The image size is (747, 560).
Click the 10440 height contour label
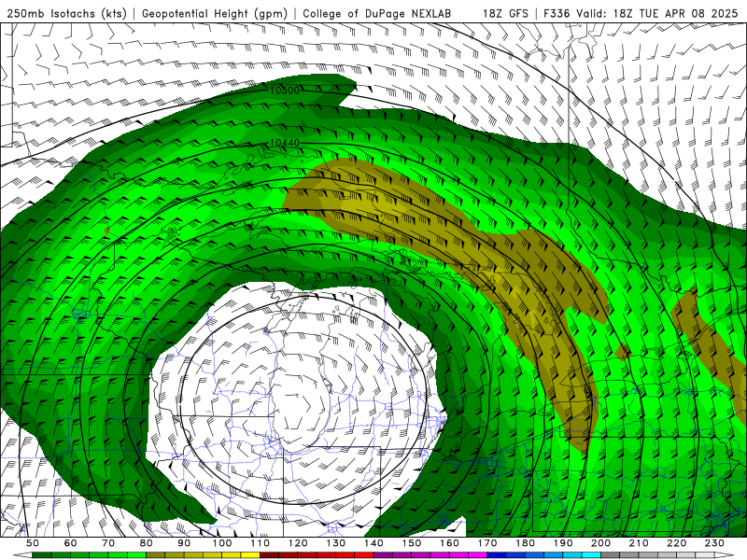285,143
